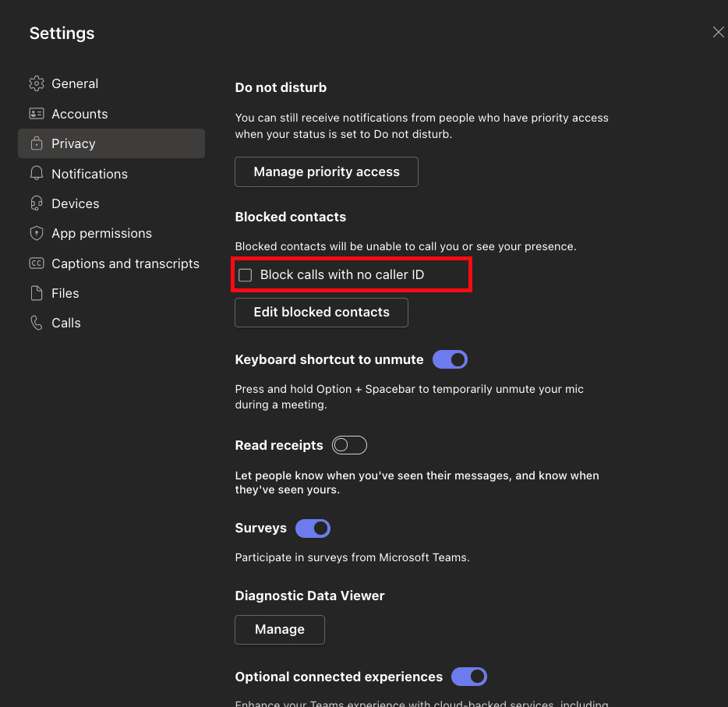Click the 'Keyboard shortcut to unmute' label
The image size is (728, 707).
329,360
